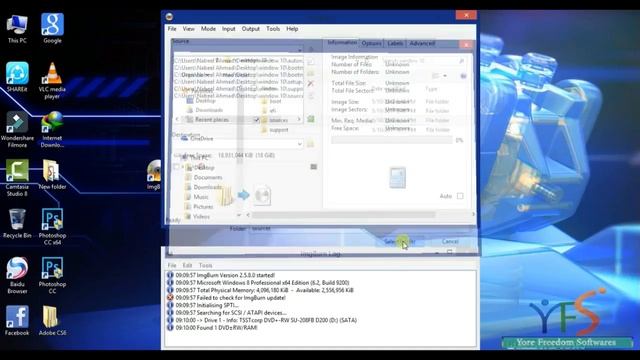Open the Mode menu

pyautogui.click(x=208, y=29)
